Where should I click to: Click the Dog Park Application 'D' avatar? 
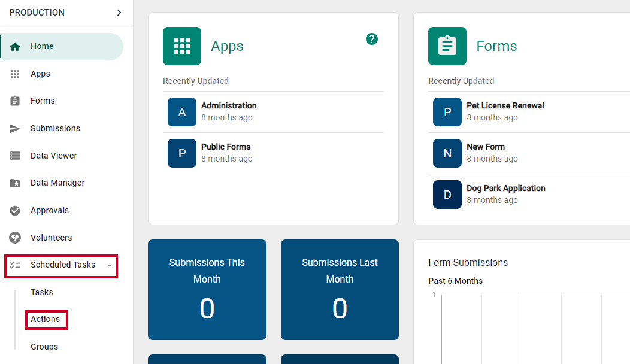447,195
